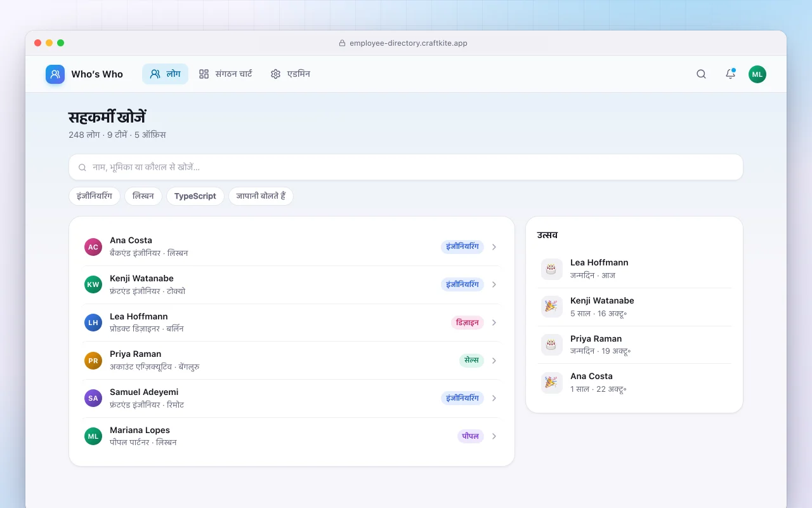Image resolution: width=812 pixels, height=508 pixels.
Task: Select the जापानी बोलते हैं filter chip
Action: (x=261, y=196)
